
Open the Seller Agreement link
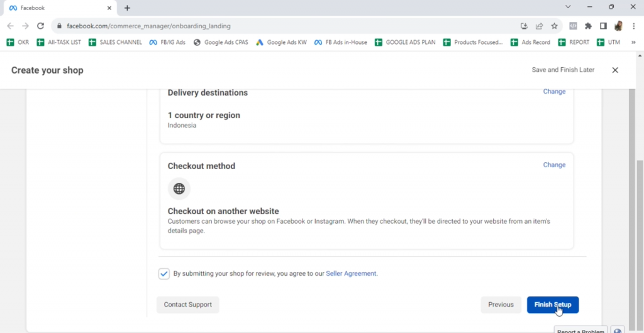[x=351, y=274]
